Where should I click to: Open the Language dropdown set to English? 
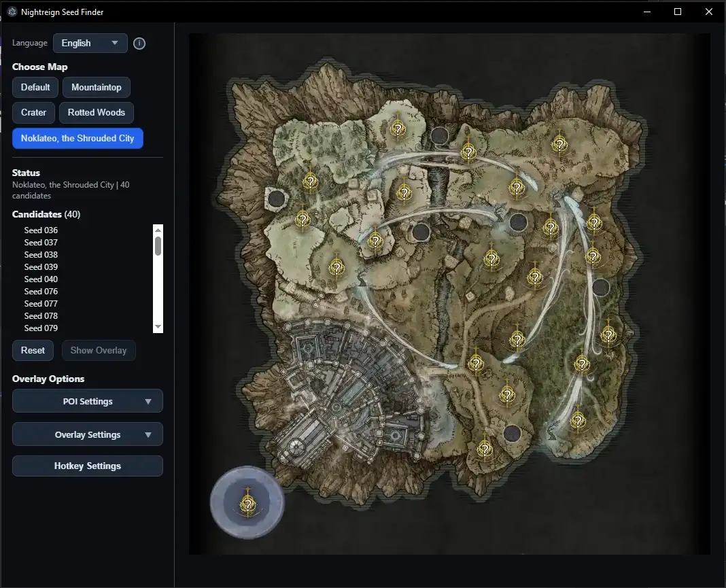click(x=90, y=43)
